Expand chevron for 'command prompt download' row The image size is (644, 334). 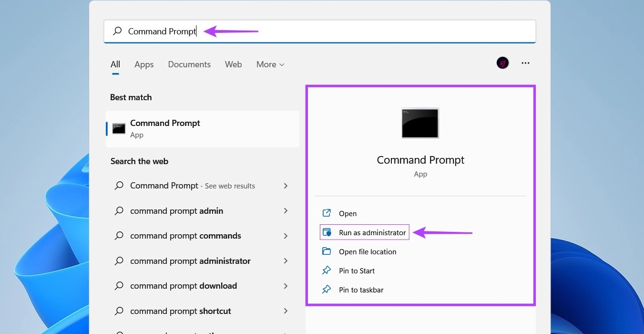point(286,286)
